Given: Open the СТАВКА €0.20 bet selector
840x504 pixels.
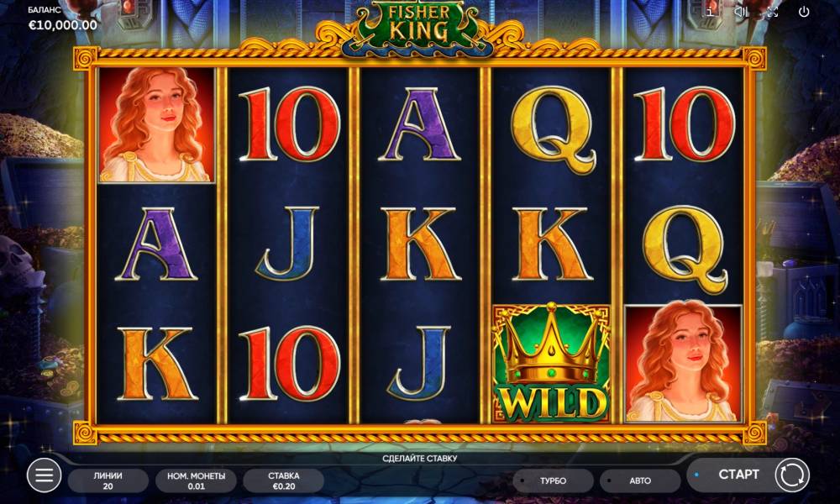Looking at the screenshot, I should [x=283, y=480].
